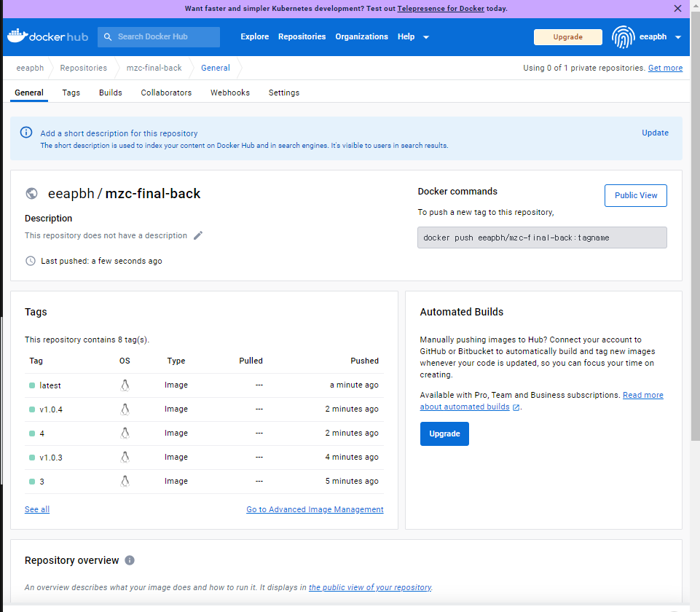
Task: Click green status dot for latest tag
Action: 32,385
